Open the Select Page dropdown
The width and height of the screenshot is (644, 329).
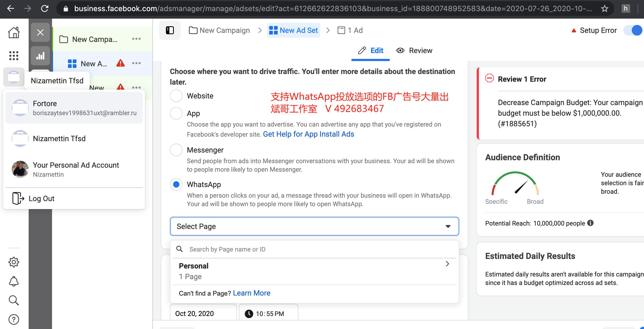(x=315, y=226)
